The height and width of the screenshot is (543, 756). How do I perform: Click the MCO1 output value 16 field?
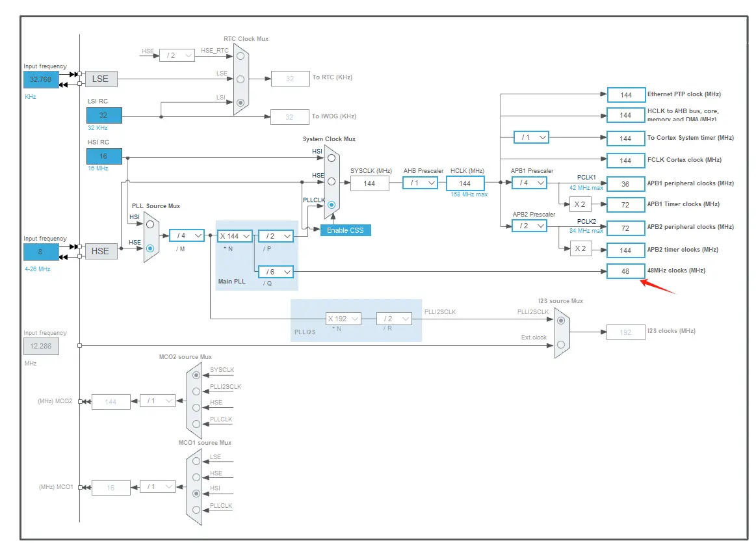pos(111,488)
